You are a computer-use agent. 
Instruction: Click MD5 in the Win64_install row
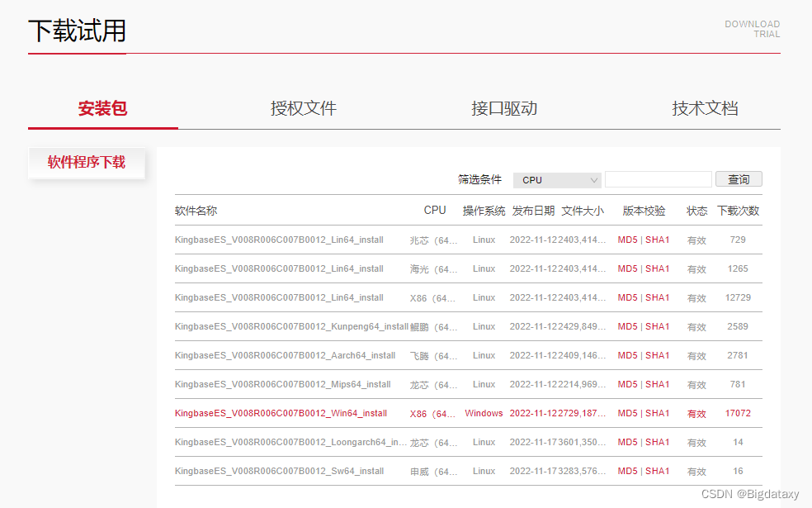[x=627, y=413]
